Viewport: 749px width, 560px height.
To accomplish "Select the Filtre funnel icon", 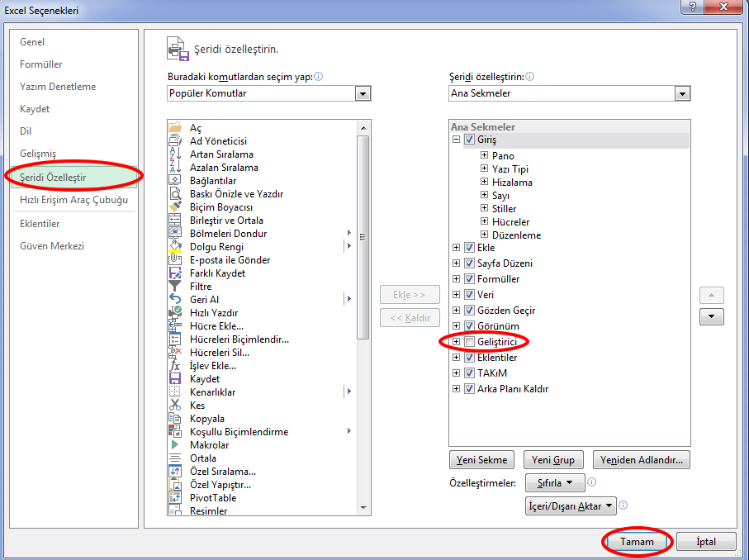I will click(x=175, y=287).
